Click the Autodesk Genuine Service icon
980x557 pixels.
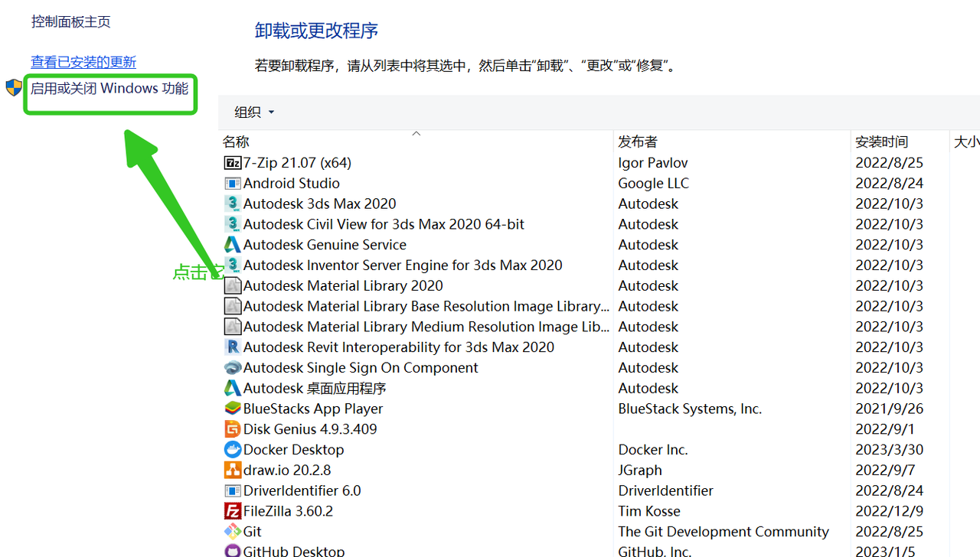[x=233, y=245]
